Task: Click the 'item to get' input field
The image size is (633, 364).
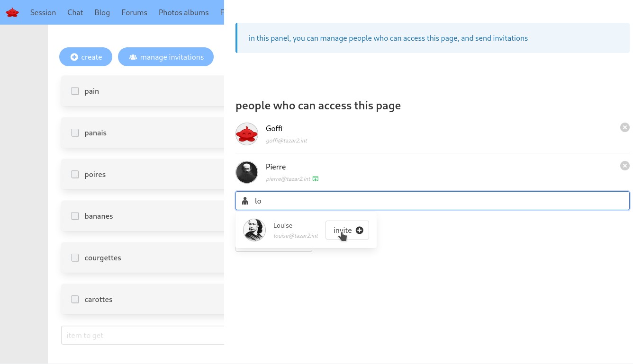Action: [143, 335]
